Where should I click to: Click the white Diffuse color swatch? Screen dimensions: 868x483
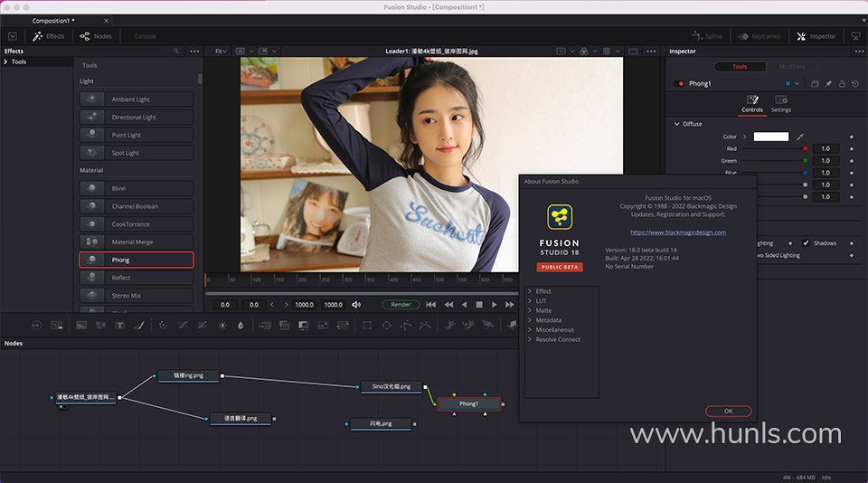coord(770,137)
